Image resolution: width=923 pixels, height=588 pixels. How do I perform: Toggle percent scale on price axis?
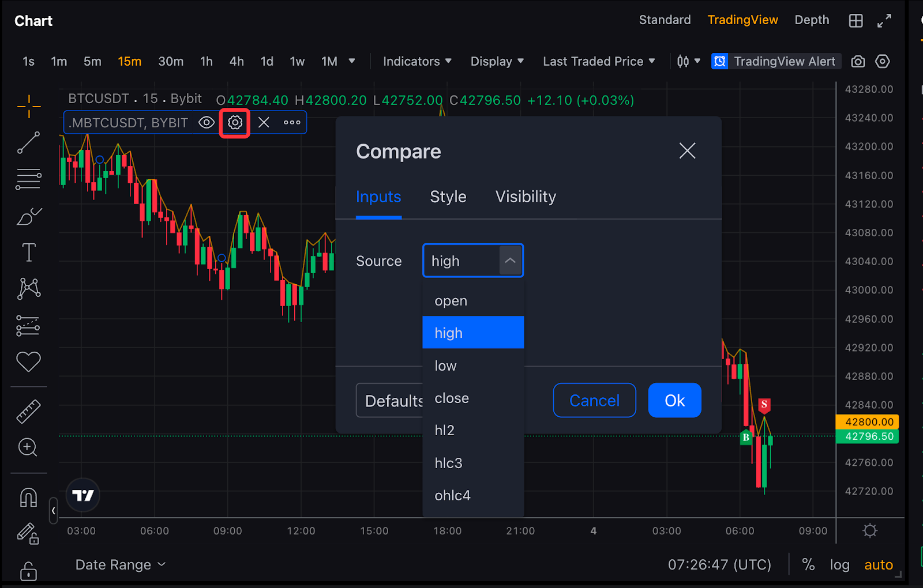[808, 565]
